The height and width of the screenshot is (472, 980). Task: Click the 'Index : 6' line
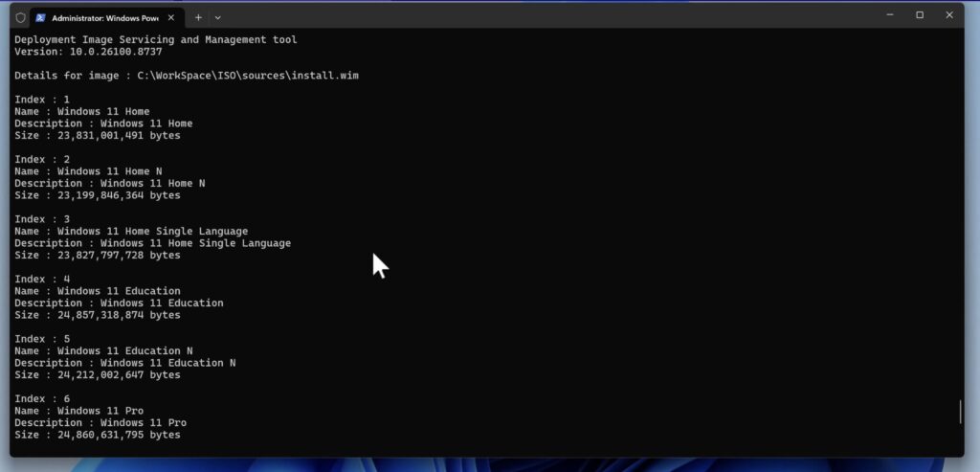[42, 399]
